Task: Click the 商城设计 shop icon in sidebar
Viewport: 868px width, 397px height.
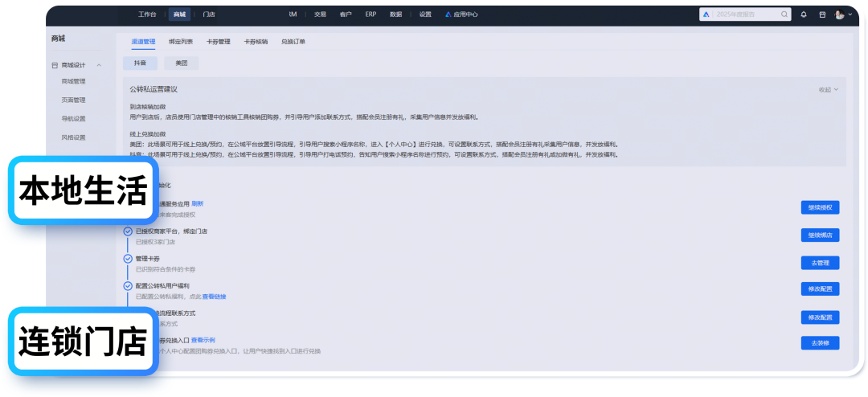Action: [55, 65]
